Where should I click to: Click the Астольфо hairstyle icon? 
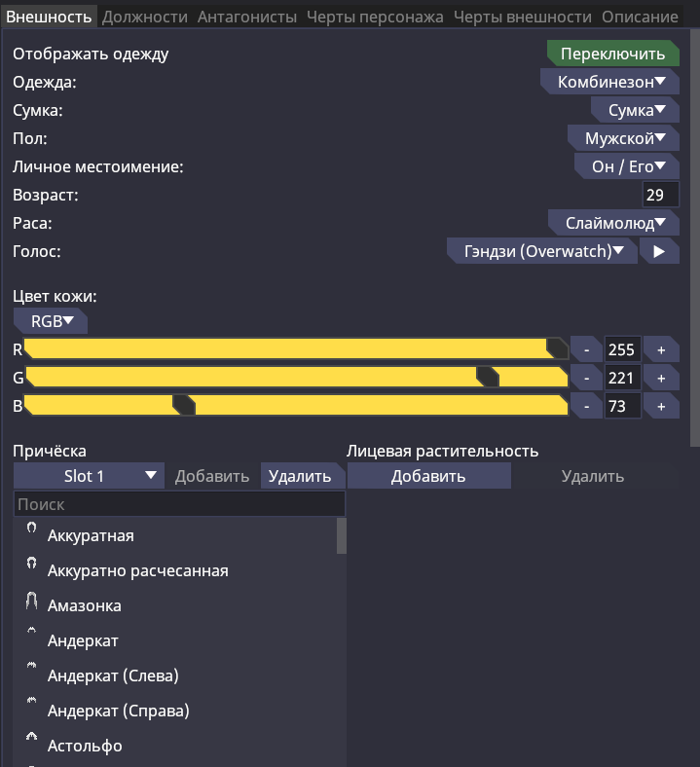point(31,743)
